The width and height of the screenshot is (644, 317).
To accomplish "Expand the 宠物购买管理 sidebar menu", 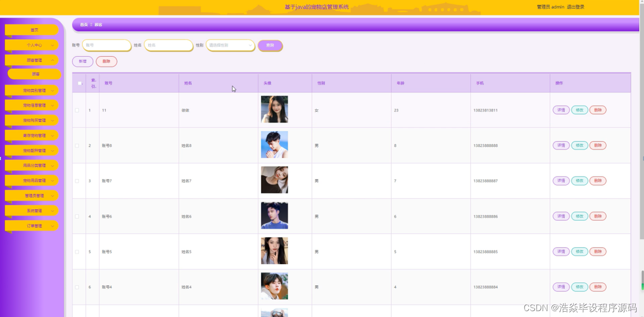I will pyautogui.click(x=32, y=120).
